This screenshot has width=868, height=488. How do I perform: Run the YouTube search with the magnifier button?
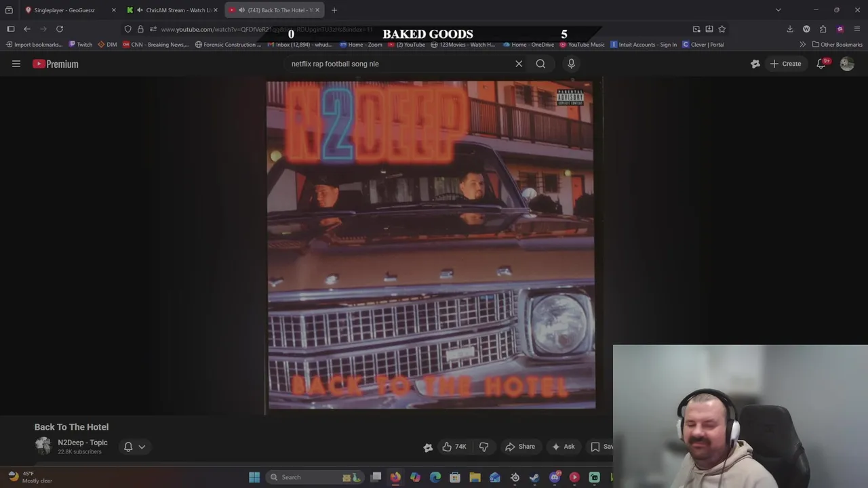coord(540,64)
